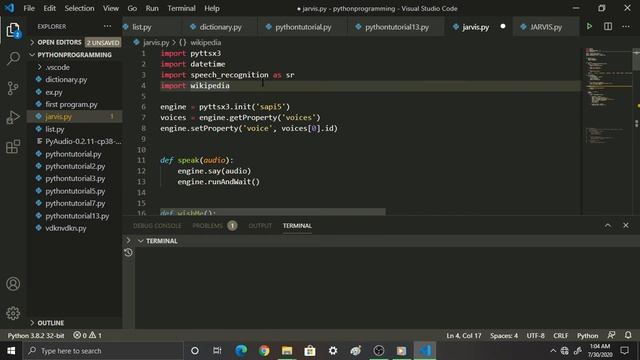Open vdknvdkn.py in the explorer
The width and height of the screenshot is (640, 360).
pyautogui.click(x=75, y=228)
